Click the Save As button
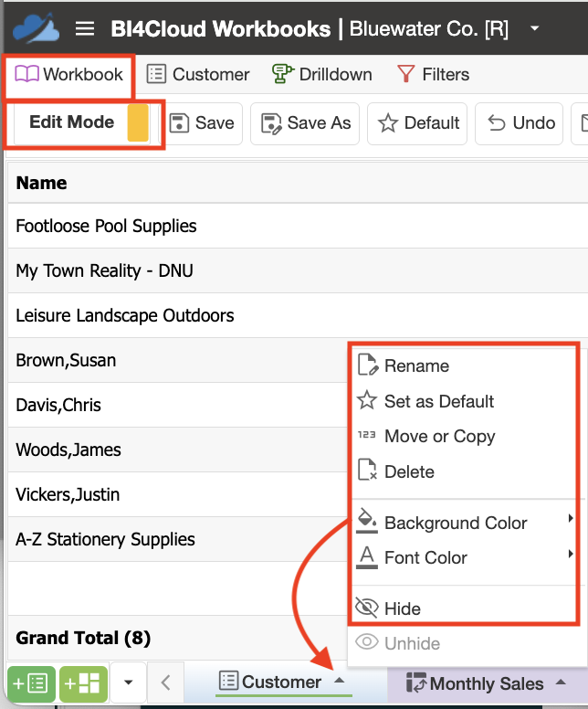This screenshot has width=588, height=709. (305, 123)
